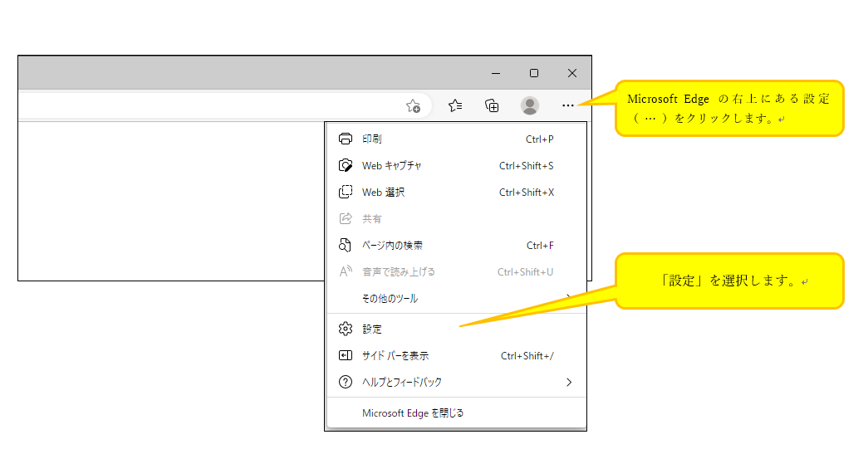
Task: Click the Ctrl+Shift+/ shortcut text
Action: (527, 356)
